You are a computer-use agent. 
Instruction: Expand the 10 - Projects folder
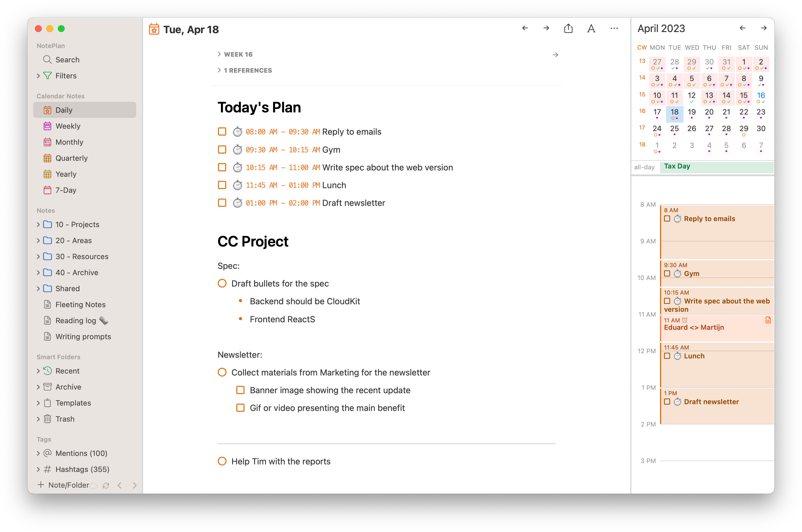pos(38,225)
